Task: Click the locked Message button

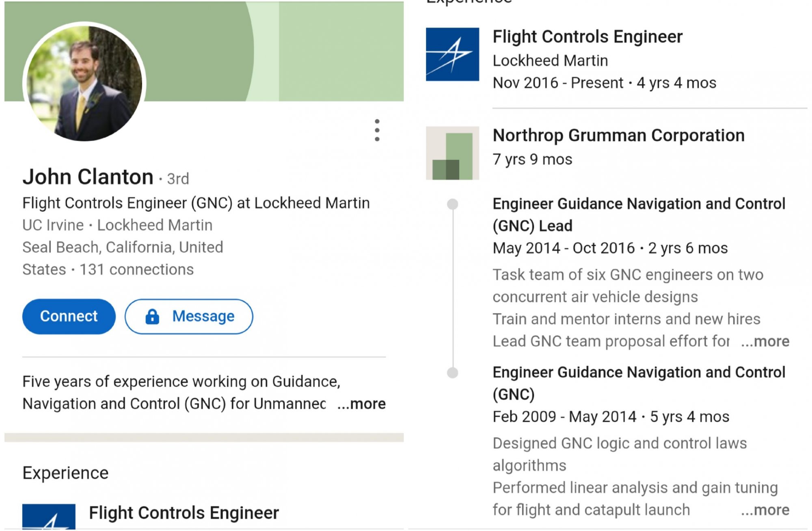Action: tap(189, 316)
